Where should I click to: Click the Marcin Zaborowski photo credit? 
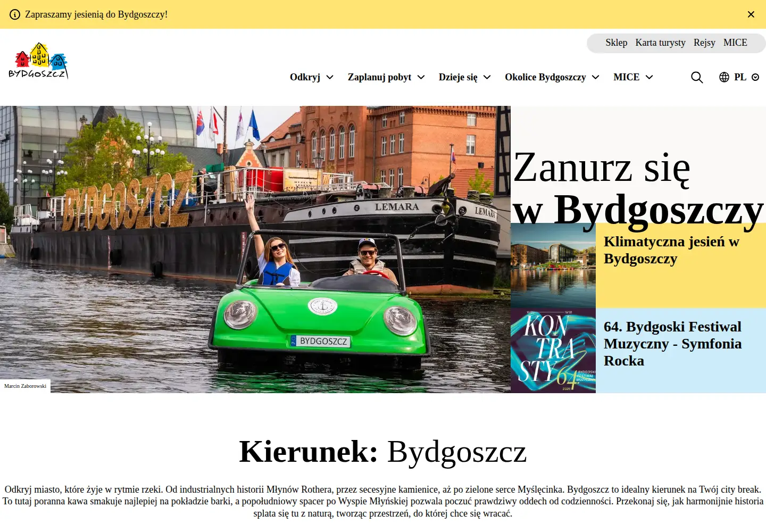[x=25, y=386]
